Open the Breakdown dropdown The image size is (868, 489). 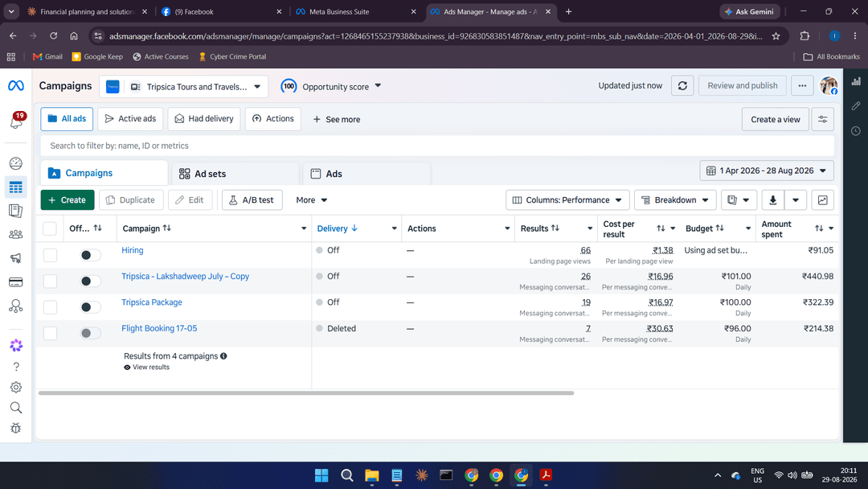[x=675, y=200]
